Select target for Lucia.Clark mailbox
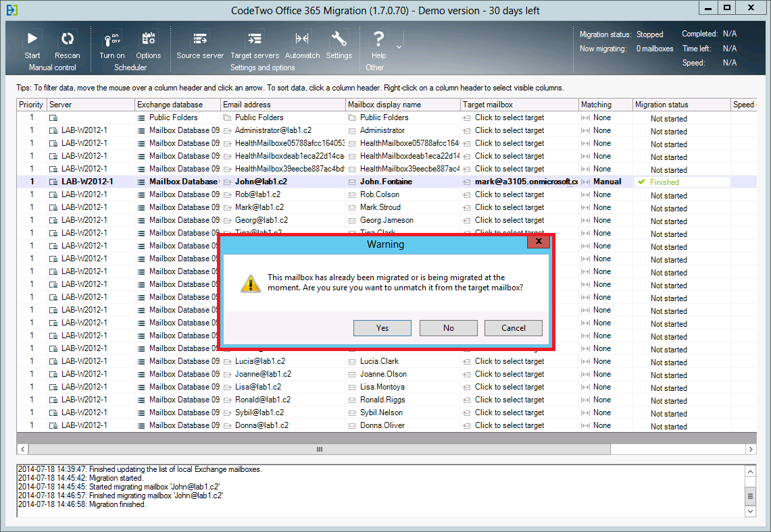 click(509, 361)
